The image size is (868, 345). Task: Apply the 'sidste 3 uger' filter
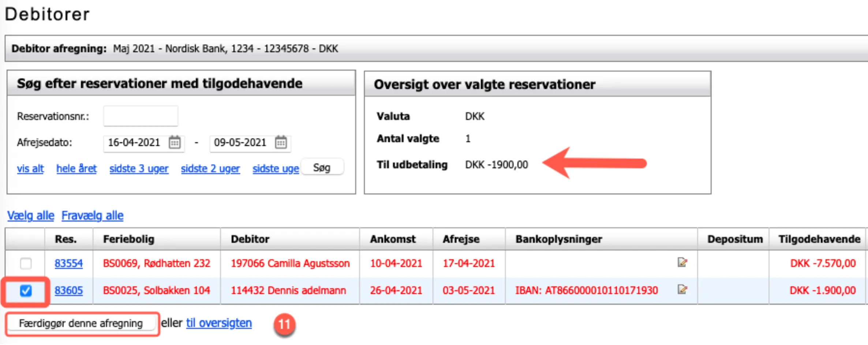[139, 168]
